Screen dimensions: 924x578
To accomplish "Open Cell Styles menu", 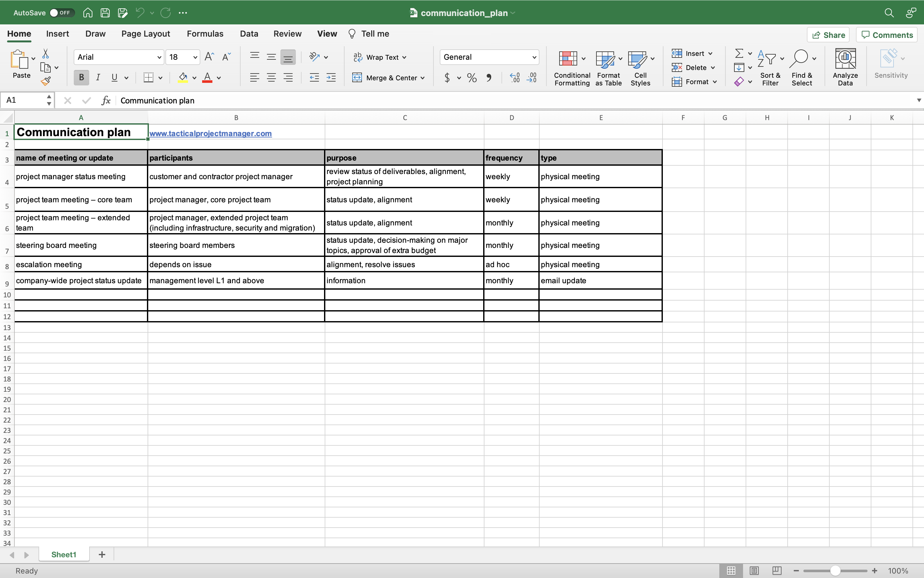I will (x=641, y=68).
